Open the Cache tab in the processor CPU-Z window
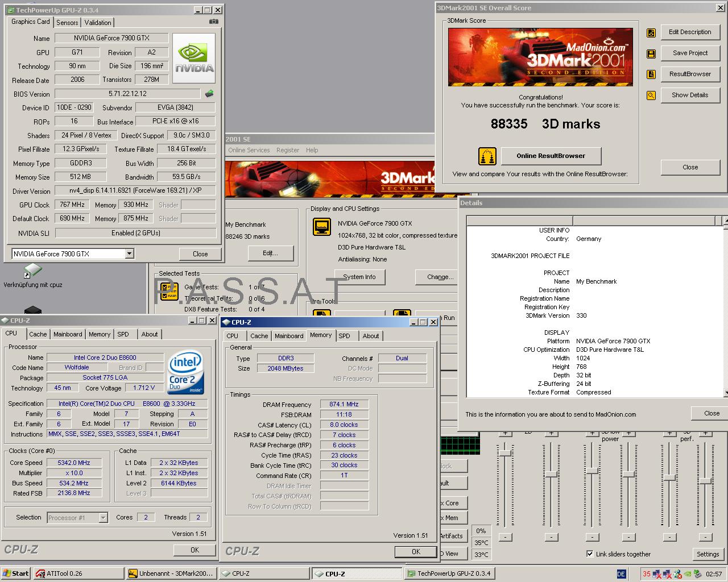The width and height of the screenshot is (728, 582). point(38,334)
